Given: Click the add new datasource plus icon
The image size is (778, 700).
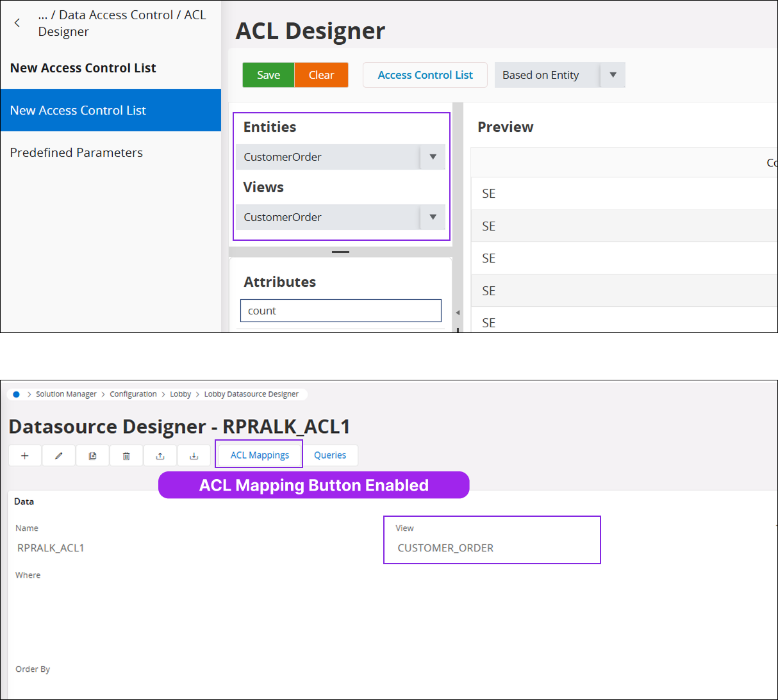Looking at the screenshot, I should pyautogui.click(x=25, y=456).
